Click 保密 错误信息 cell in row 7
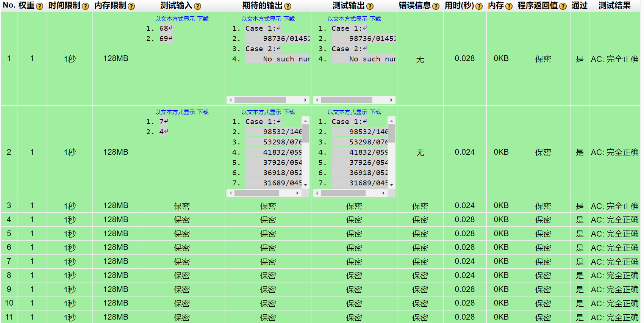The height and width of the screenshot is (323, 644). (420, 262)
